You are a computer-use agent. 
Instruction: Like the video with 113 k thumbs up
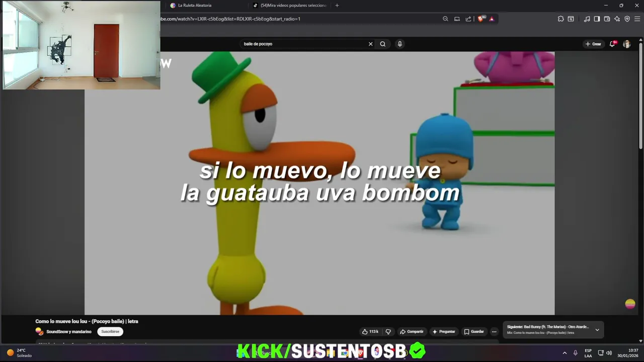(370, 331)
